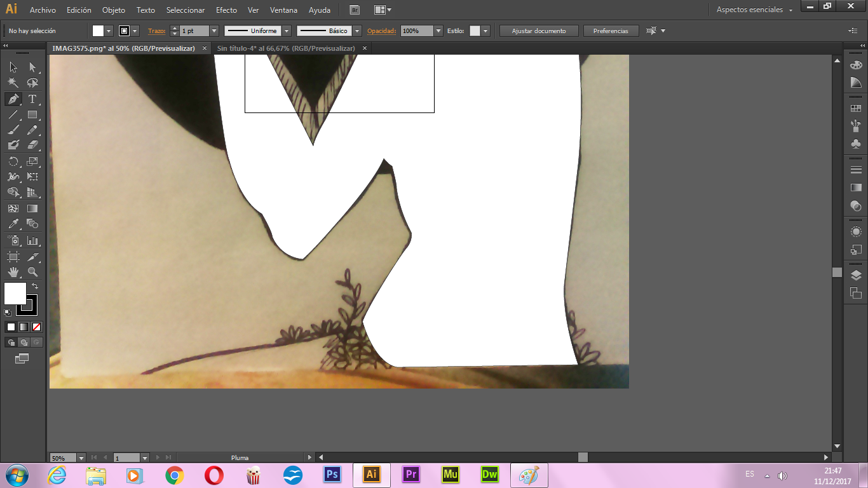Open fill color dropdown in control bar
The image size is (868, 488).
(109, 30)
